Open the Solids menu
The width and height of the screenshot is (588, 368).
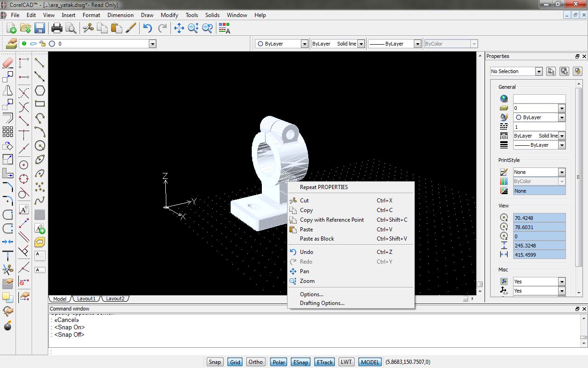coord(212,15)
